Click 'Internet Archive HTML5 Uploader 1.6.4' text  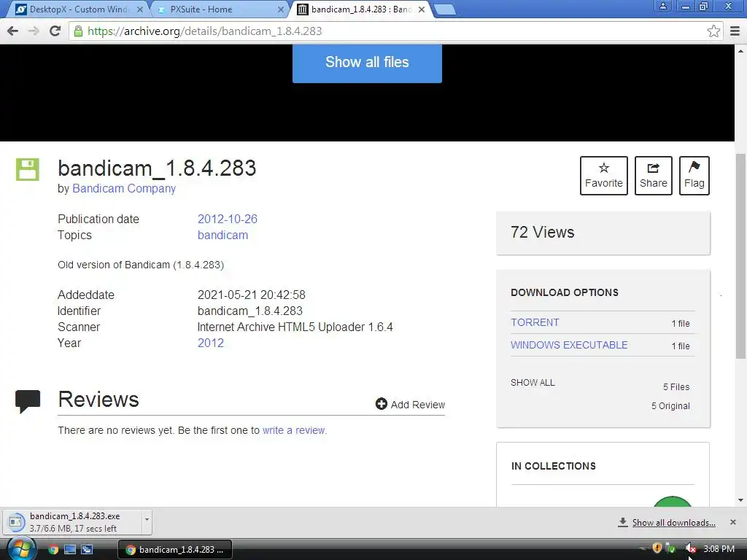[295, 327]
